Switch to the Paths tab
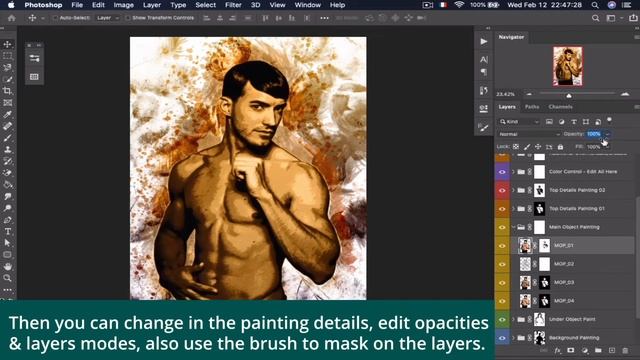The height and width of the screenshot is (360, 640). [531, 107]
